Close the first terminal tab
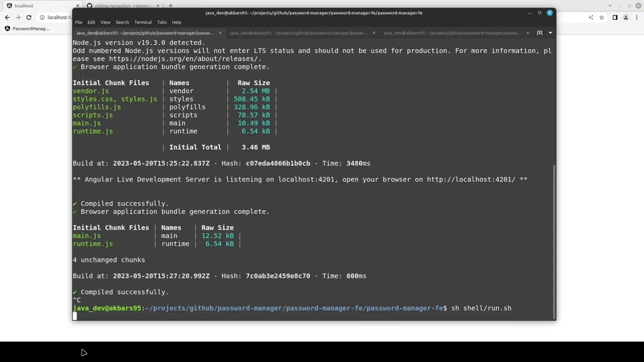This screenshot has width=644, height=362. (x=220, y=33)
